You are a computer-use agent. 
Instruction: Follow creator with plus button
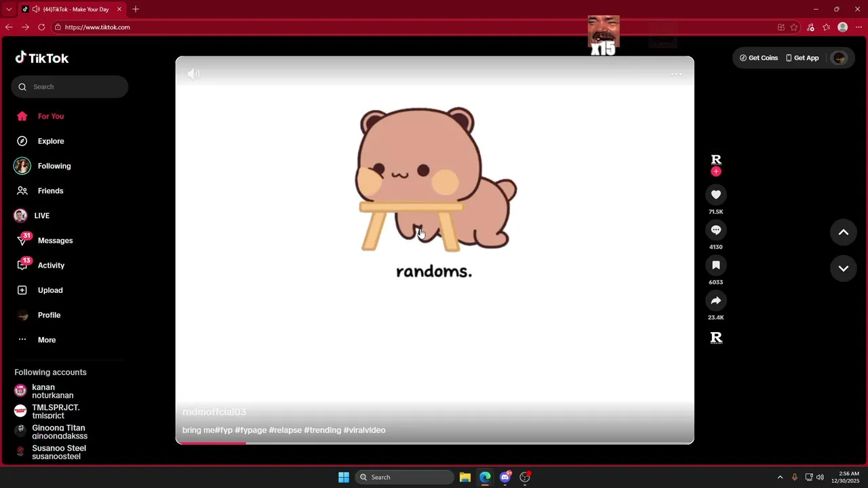(716, 171)
